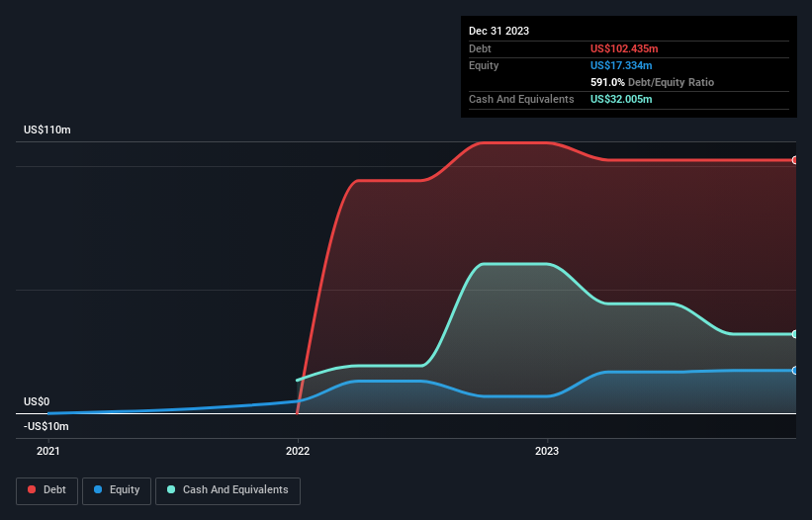Click the 591.0% Debt/Equity Ratio text
Viewport: 812px width, 520px height.
pyautogui.click(x=652, y=82)
